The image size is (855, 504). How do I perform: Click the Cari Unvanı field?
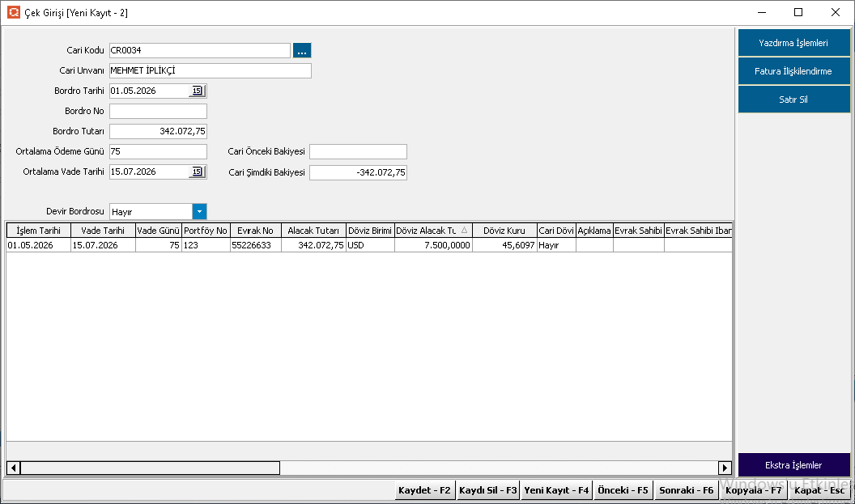click(x=211, y=71)
